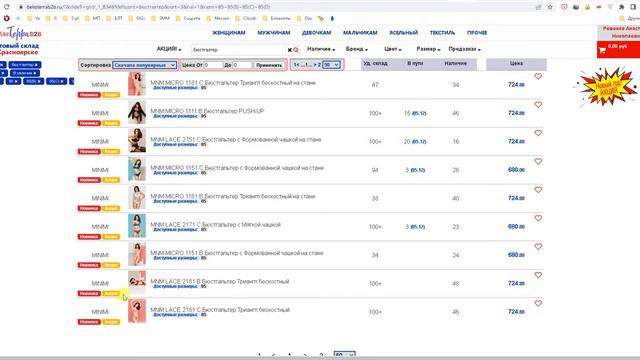The height and width of the screenshot is (360, 640).
Task: Open thumbnail of MNM MICRO 1111 B
Action: click(137, 112)
